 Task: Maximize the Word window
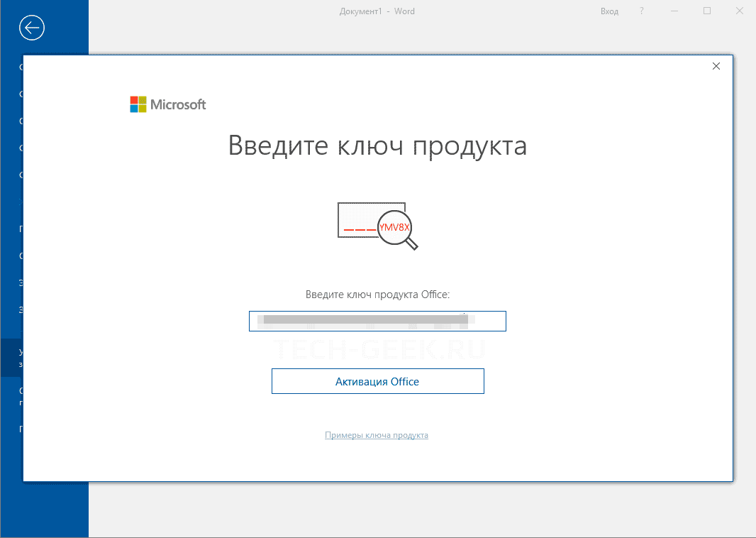(x=707, y=11)
